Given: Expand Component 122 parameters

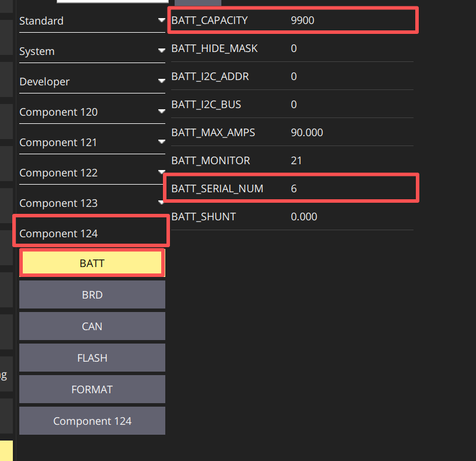Looking at the screenshot, I should click(x=92, y=172).
